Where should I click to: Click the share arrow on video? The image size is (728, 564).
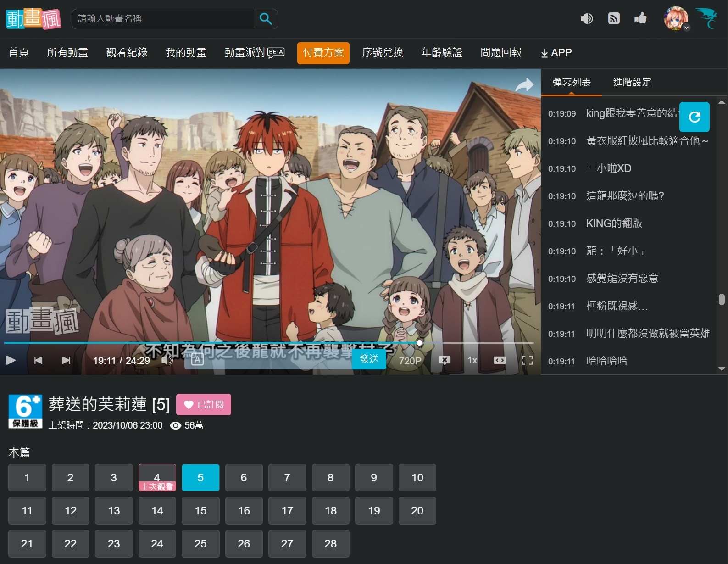coord(524,85)
